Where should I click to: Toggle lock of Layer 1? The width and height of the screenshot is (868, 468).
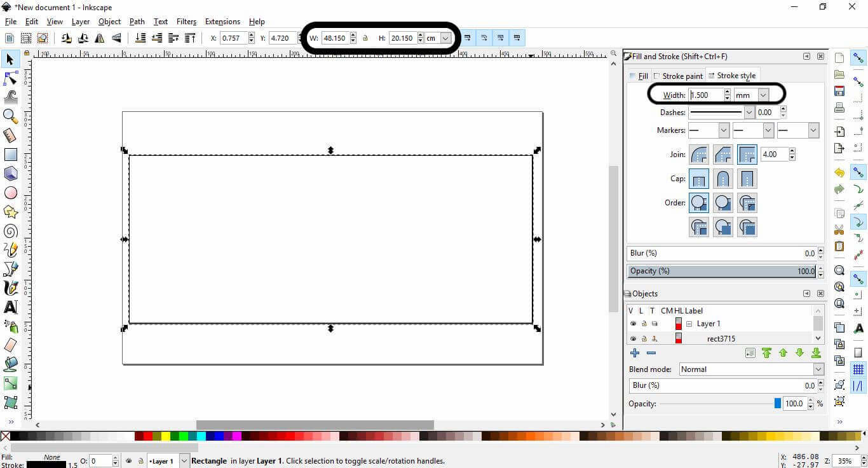coord(644,324)
